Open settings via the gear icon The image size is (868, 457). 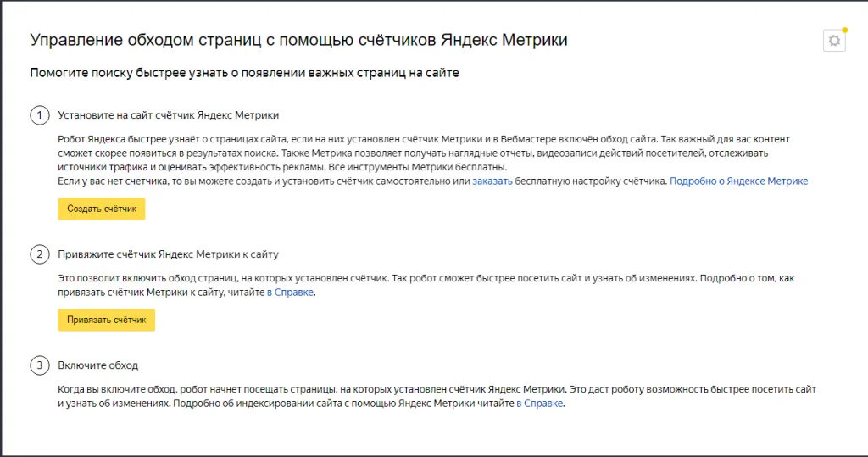pyautogui.click(x=834, y=41)
